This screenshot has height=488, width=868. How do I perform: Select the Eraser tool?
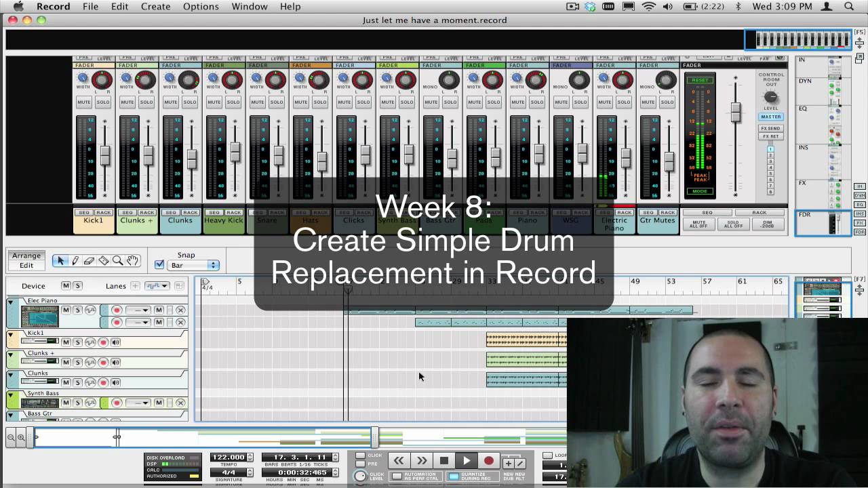(x=89, y=261)
